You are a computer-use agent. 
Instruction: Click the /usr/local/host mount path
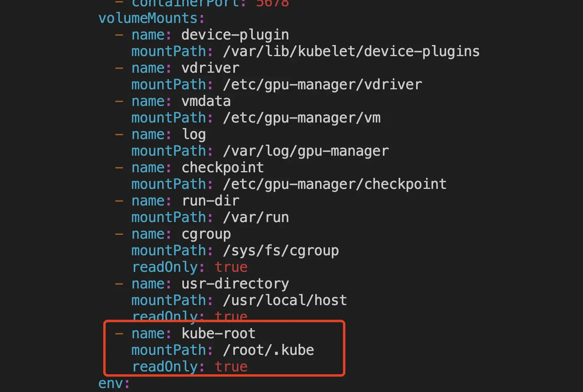click(x=285, y=301)
